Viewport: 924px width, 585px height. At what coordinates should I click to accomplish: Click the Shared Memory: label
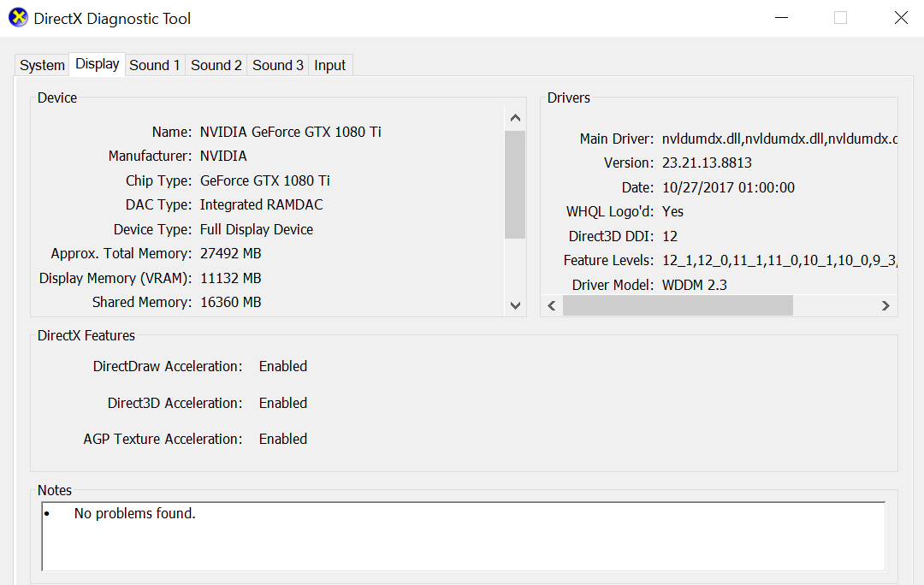click(142, 302)
